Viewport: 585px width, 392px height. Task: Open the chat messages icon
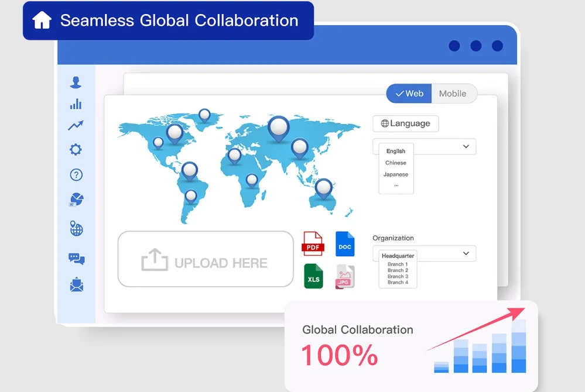point(76,257)
